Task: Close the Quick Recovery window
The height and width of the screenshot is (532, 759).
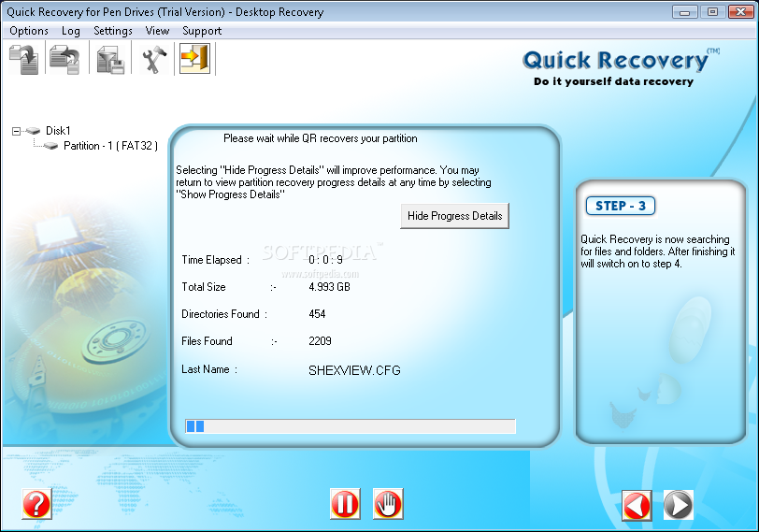Action: click(740, 11)
